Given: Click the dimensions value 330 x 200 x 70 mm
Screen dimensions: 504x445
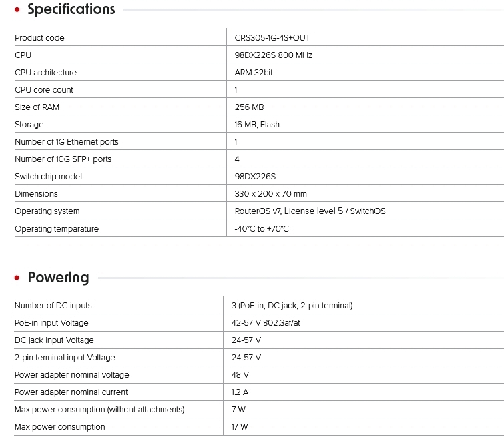Looking at the screenshot, I should pyautogui.click(x=270, y=194).
